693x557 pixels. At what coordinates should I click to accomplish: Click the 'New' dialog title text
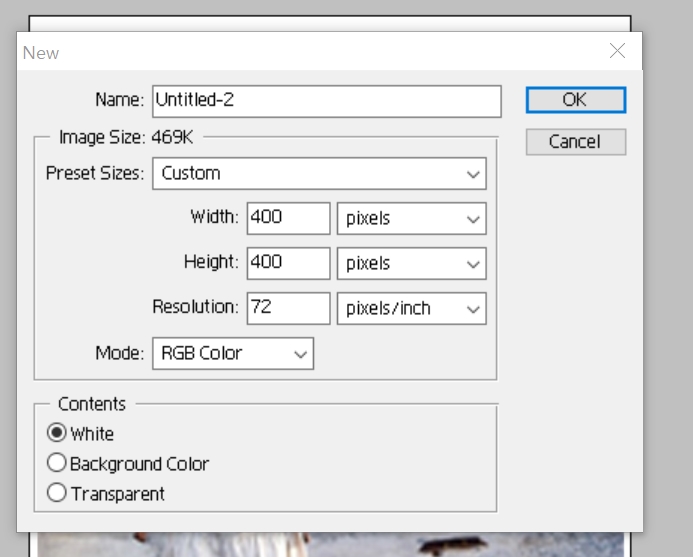[x=41, y=53]
